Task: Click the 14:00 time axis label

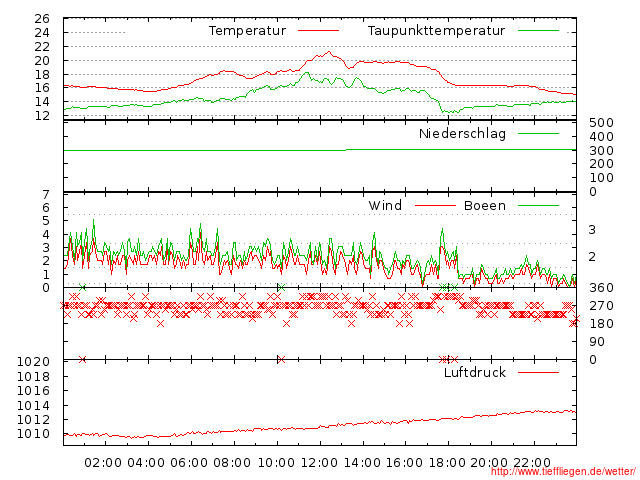Action: pos(362,463)
